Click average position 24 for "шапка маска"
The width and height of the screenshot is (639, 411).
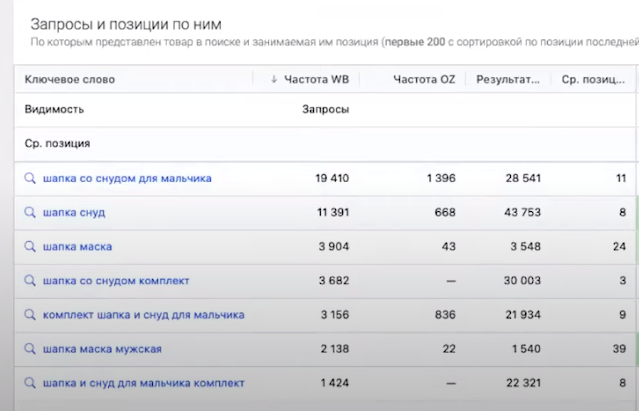click(x=619, y=246)
